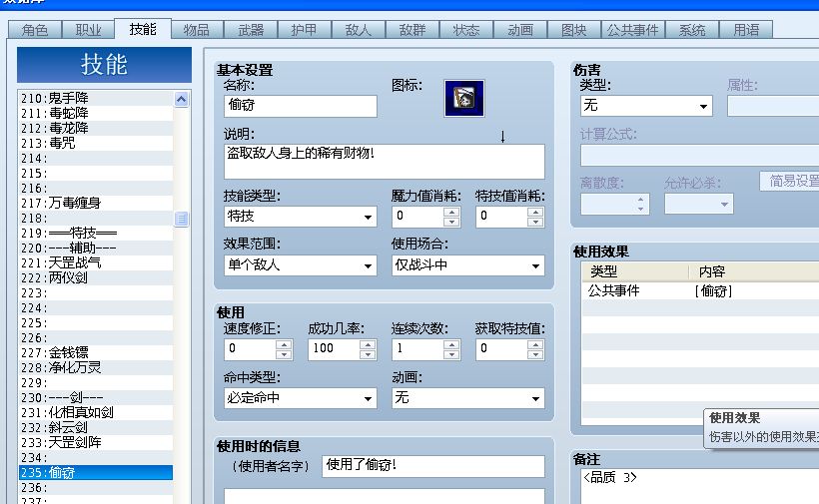Switch to the 角色 tab
This screenshot has height=504, width=819.
pos(35,30)
